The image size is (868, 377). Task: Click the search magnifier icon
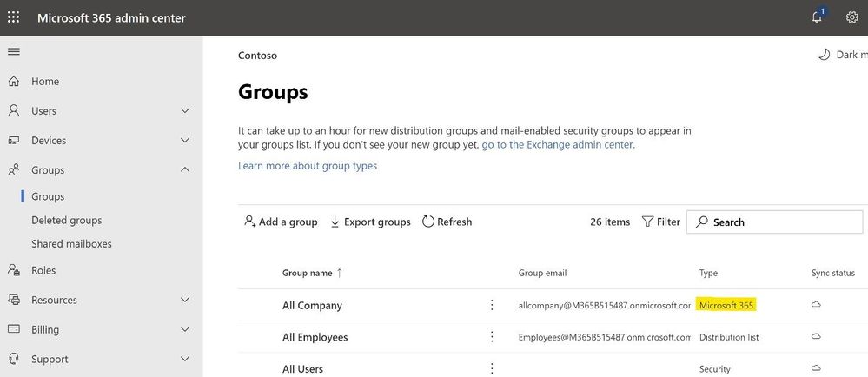pyautogui.click(x=702, y=222)
